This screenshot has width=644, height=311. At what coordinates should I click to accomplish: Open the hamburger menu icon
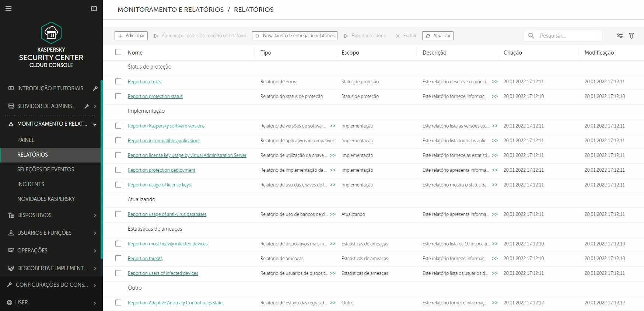[x=8, y=8]
